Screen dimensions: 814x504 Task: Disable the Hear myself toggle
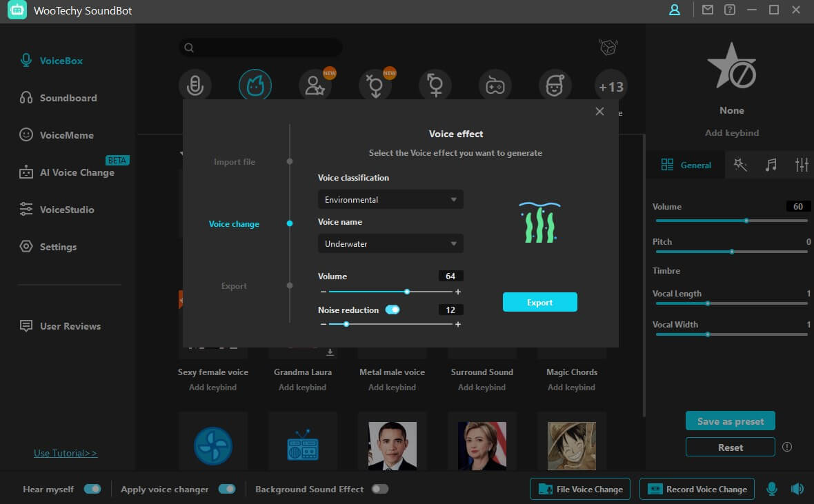click(92, 489)
